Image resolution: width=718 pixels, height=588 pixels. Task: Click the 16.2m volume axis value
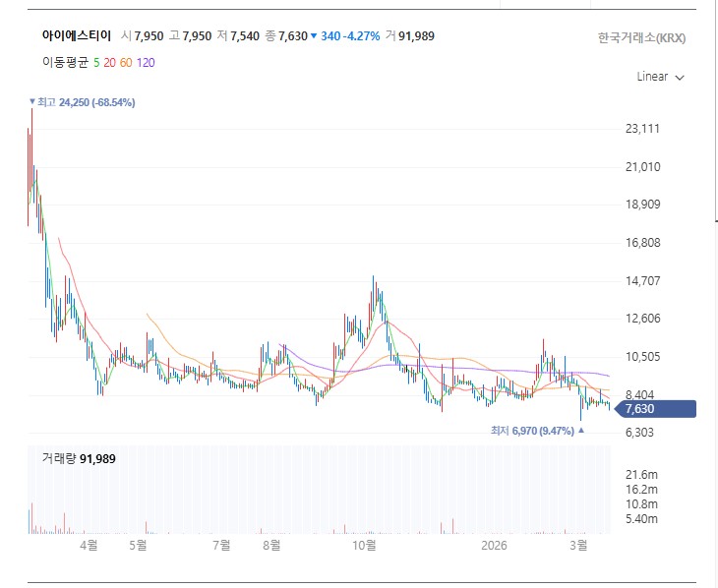[x=641, y=489]
